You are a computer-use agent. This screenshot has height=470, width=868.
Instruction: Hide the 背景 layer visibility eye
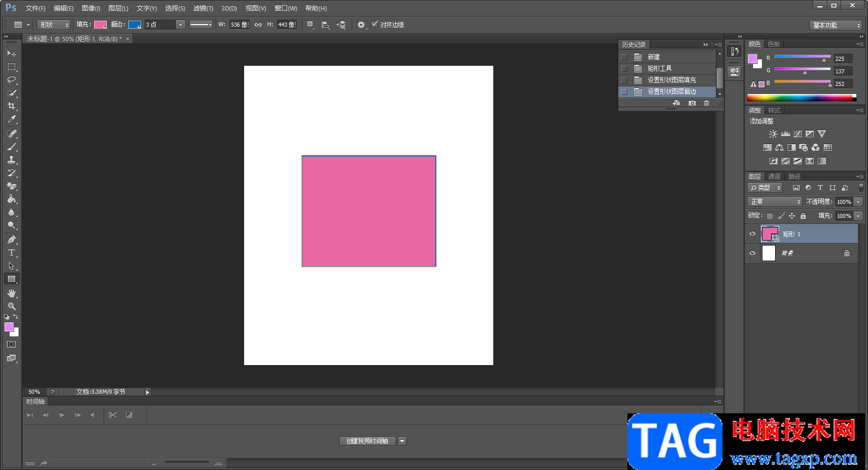click(752, 253)
